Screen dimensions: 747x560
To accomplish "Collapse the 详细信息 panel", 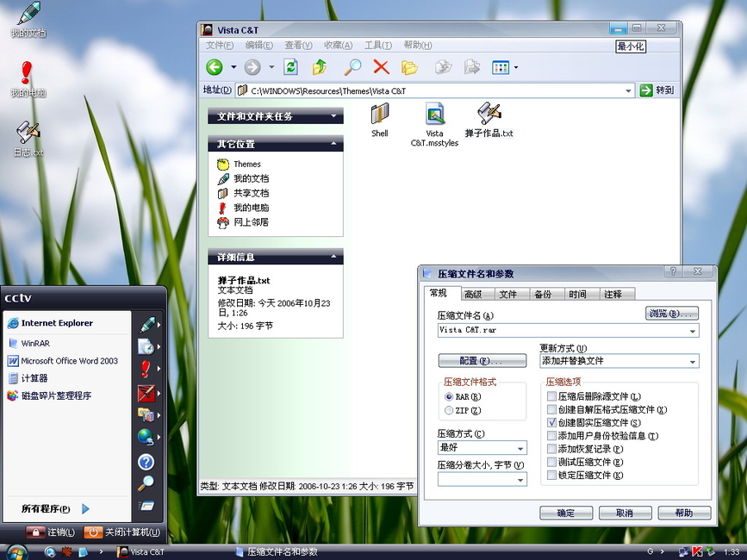I will [x=333, y=257].
